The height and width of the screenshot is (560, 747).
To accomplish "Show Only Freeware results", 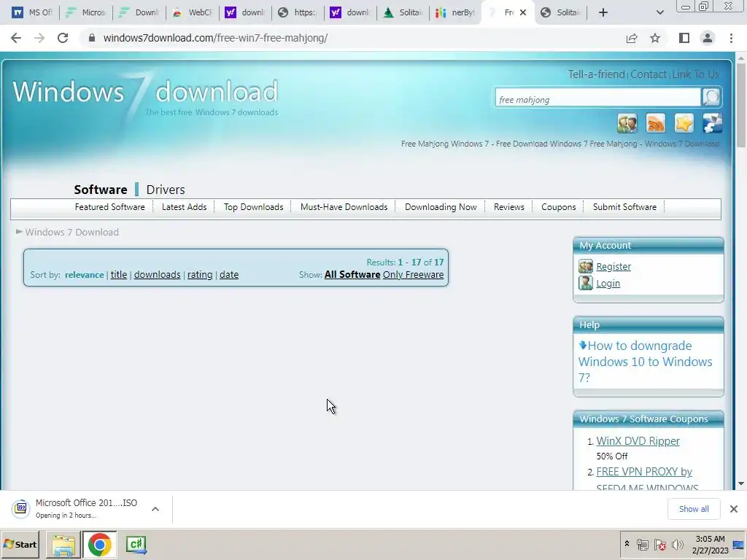I will point(413,275).
